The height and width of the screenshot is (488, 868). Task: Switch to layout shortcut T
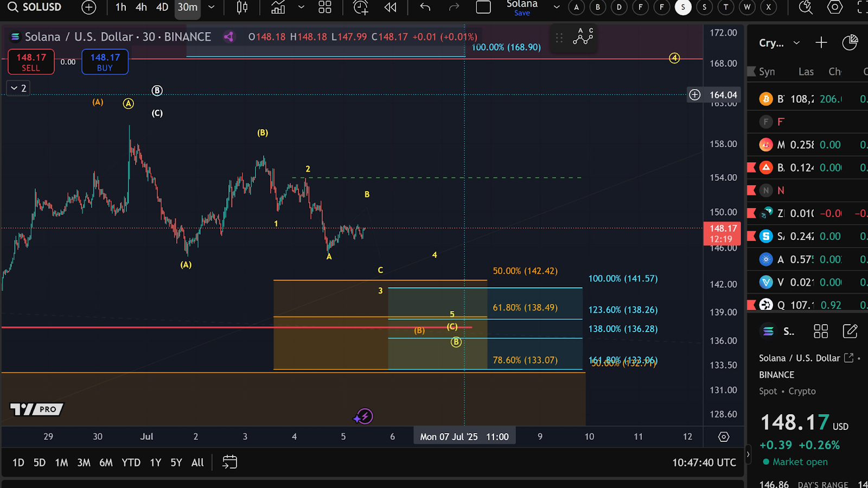tap(726, 7)
